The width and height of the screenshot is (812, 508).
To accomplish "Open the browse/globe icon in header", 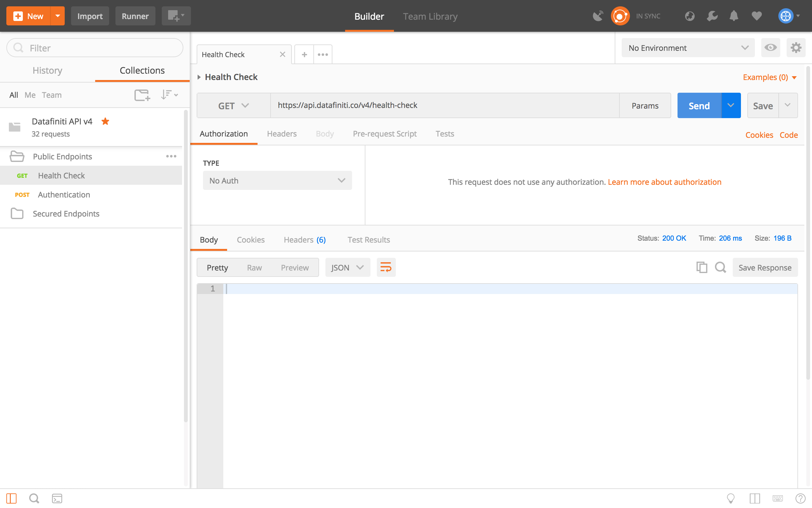I will click(690, 16).
